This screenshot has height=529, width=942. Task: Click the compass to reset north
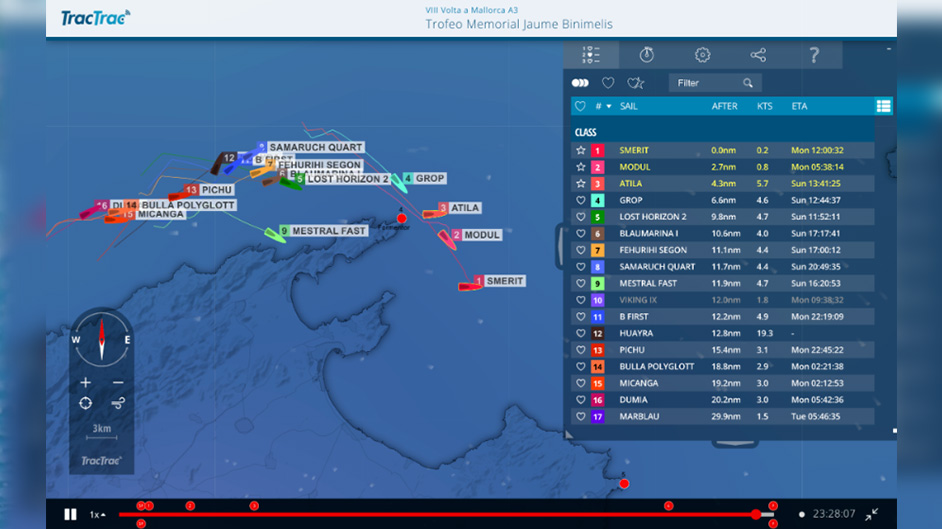[101, 340]
